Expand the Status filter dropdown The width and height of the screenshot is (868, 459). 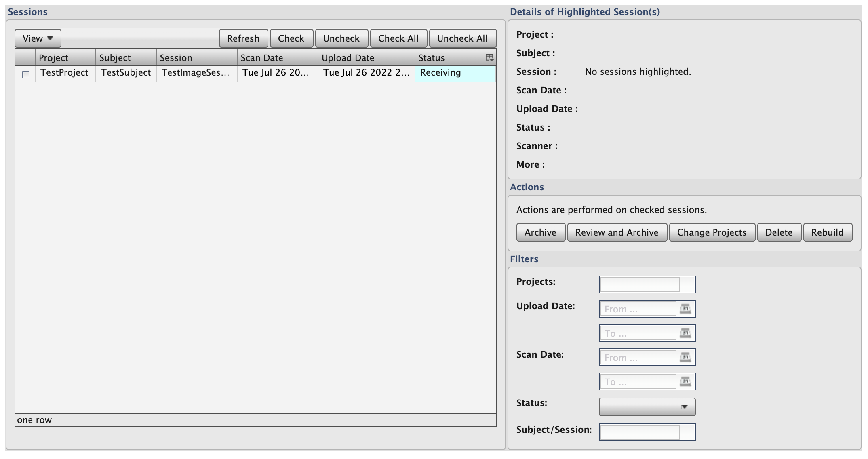click(x=647, y=407)
